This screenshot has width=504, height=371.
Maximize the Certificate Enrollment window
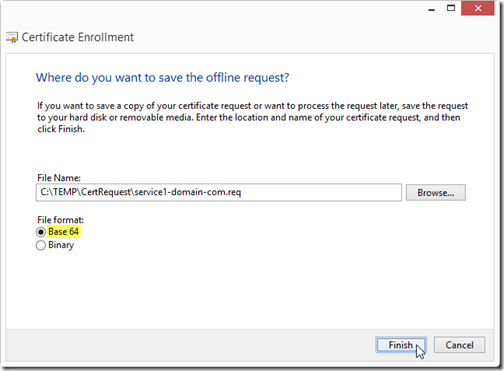point(451,8)
